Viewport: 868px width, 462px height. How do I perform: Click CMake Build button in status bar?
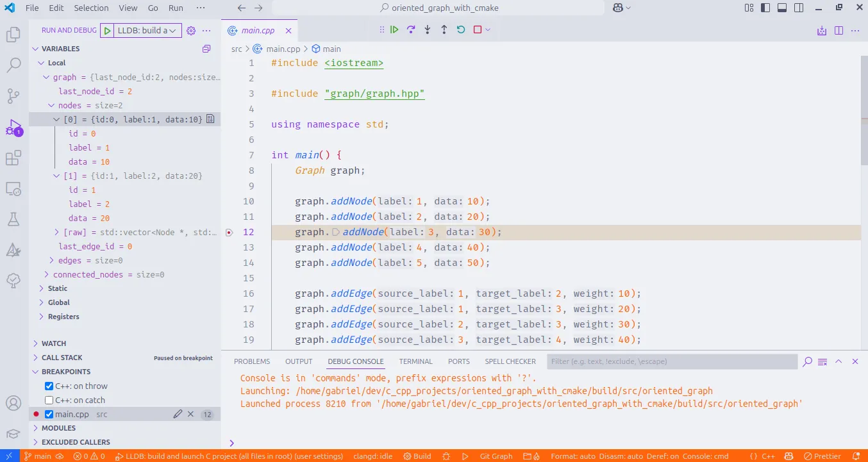[417, 456]
